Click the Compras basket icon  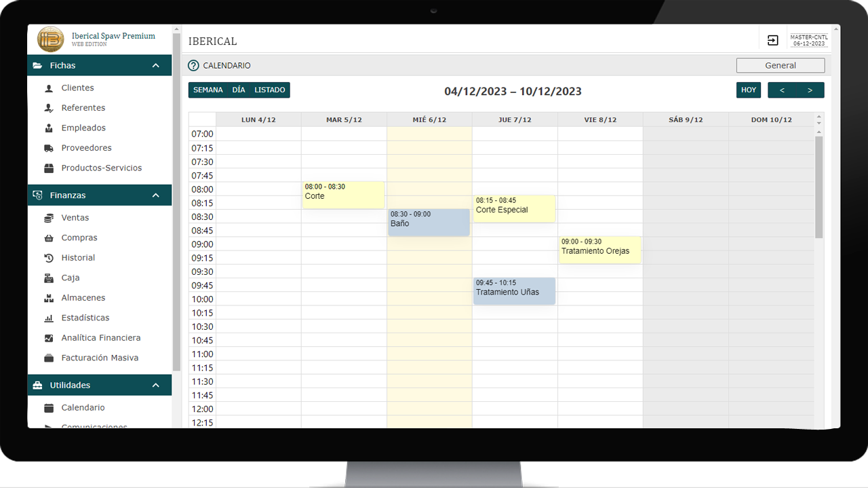49,238
